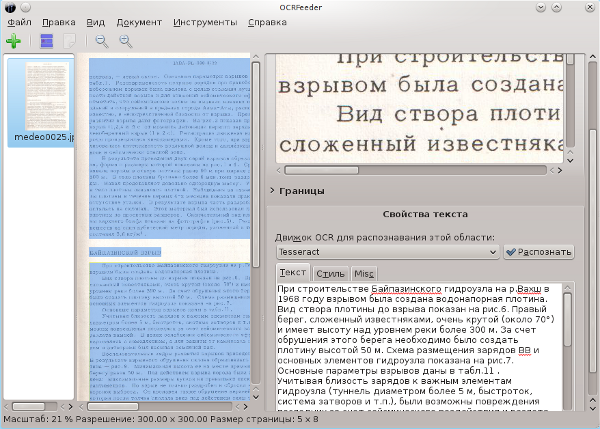Switch to the Misc tab

point(364,273)
